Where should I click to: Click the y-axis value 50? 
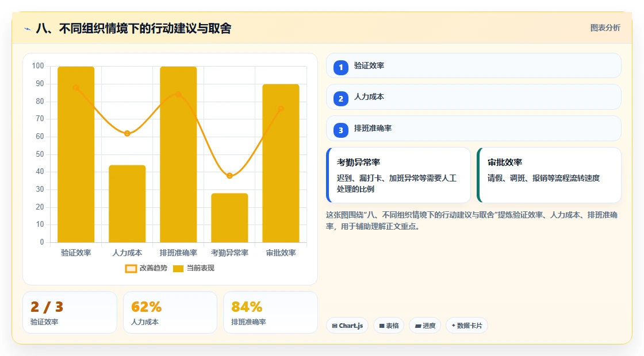(40, 154)
